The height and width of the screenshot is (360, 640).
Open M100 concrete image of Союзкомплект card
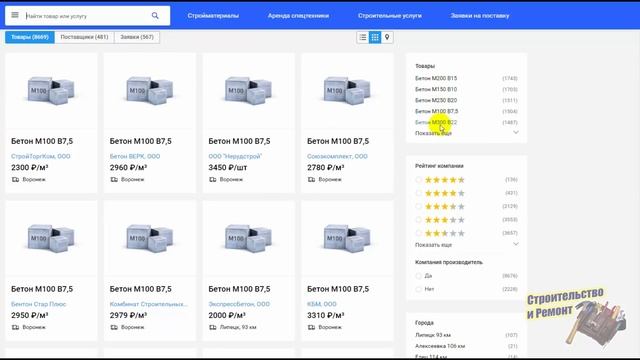[x=347, y=90]
